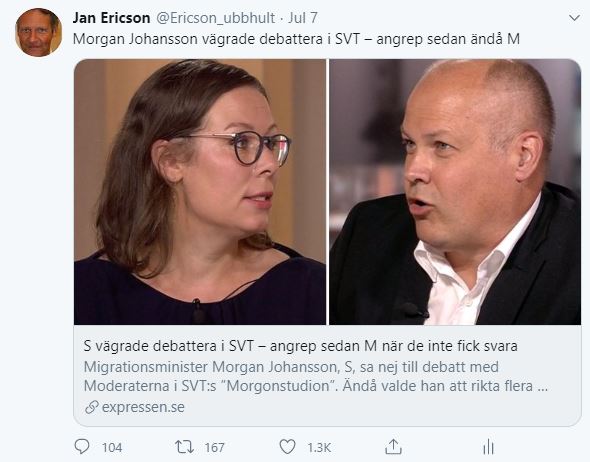
Task: Open the Jul 7 timestamp link
Action: 303,18
